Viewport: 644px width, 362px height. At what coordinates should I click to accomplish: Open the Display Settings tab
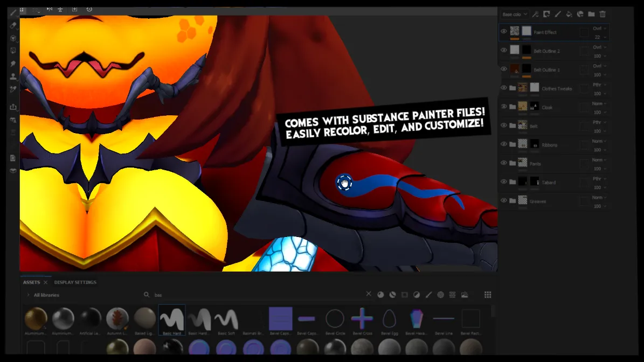point(75,282)
